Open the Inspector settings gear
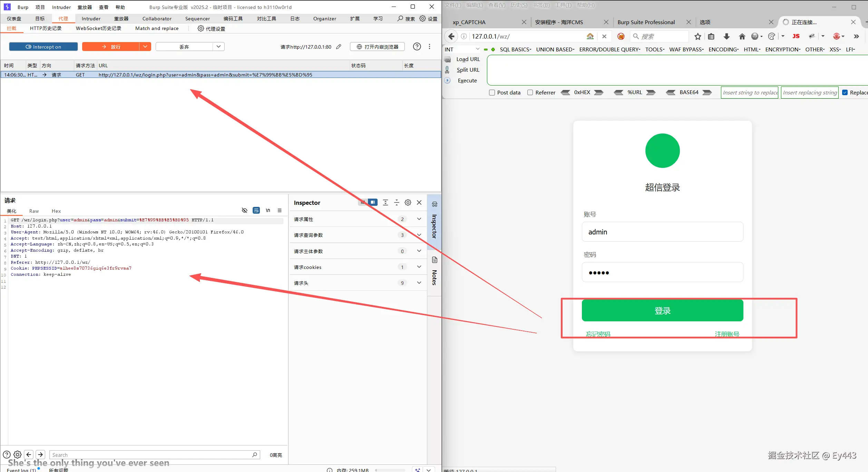 pos(408,203)
